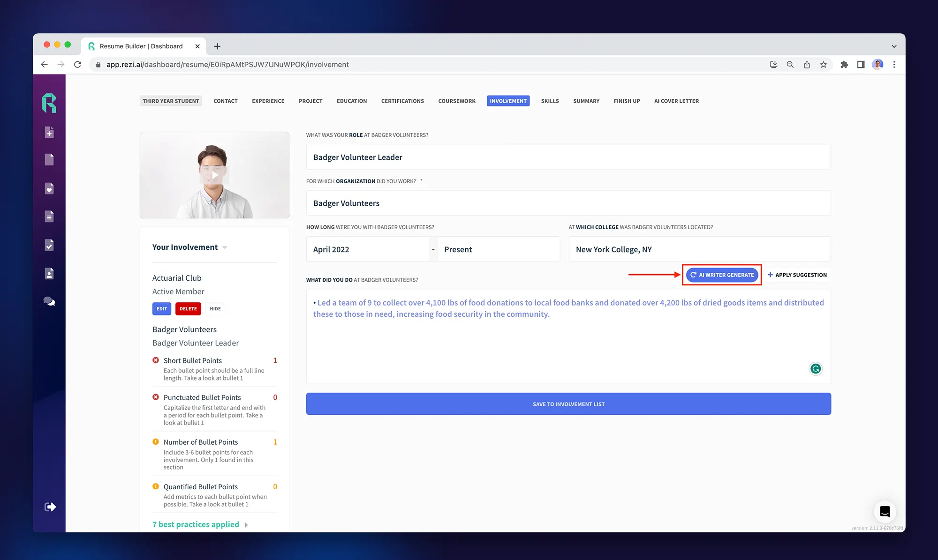Viewport: 938px width, 560px height.
Task: Select the Actuarial Club involvement entry
Action: (178, 284)
